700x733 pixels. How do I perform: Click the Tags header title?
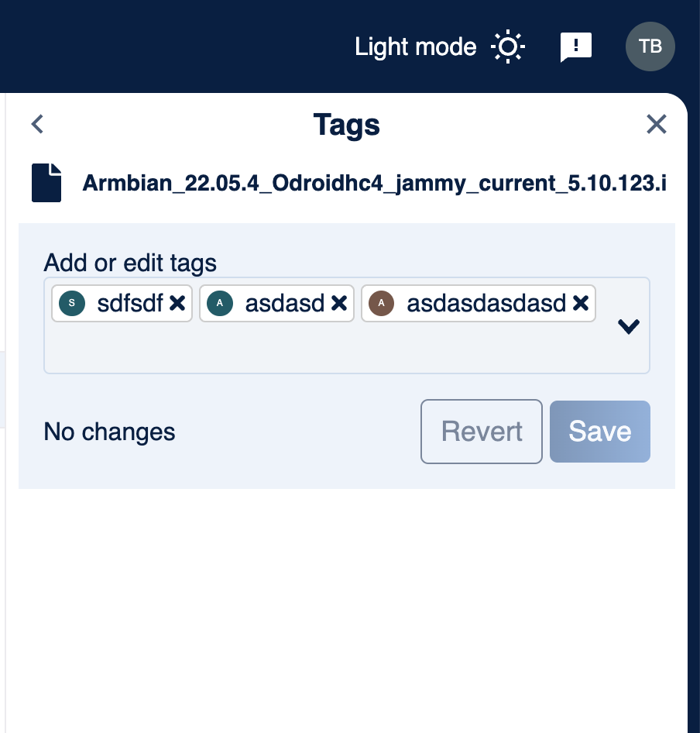coord(346,124)
